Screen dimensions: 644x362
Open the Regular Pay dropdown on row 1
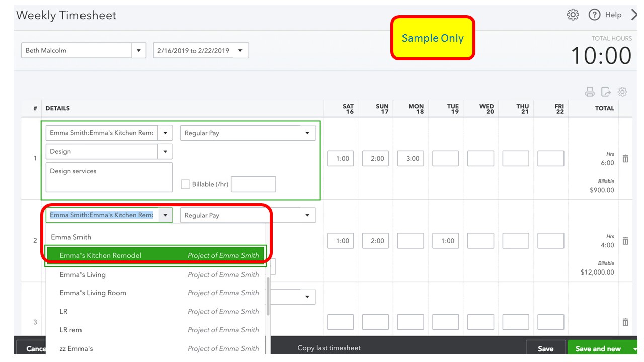point(308,133)
